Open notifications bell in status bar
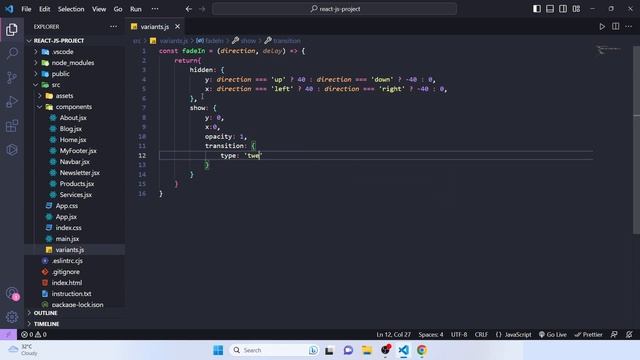Image resolution: width=640 pixels, height=360 pixels. (x=629, y=334)
